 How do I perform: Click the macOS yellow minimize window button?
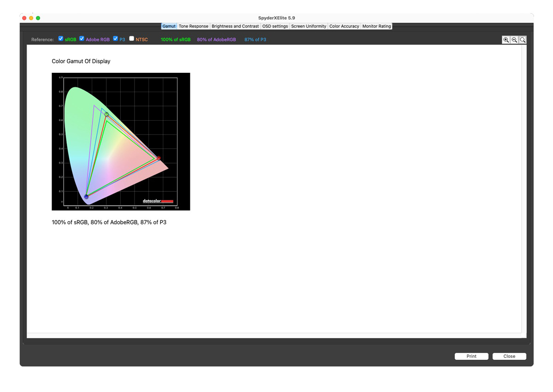(x=31, y=18)
